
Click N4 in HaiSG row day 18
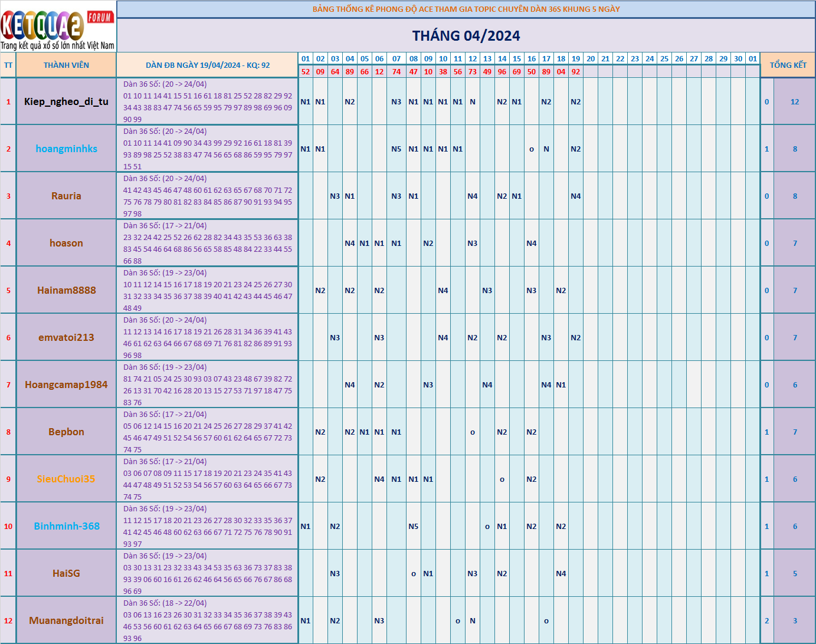point(561,573)
